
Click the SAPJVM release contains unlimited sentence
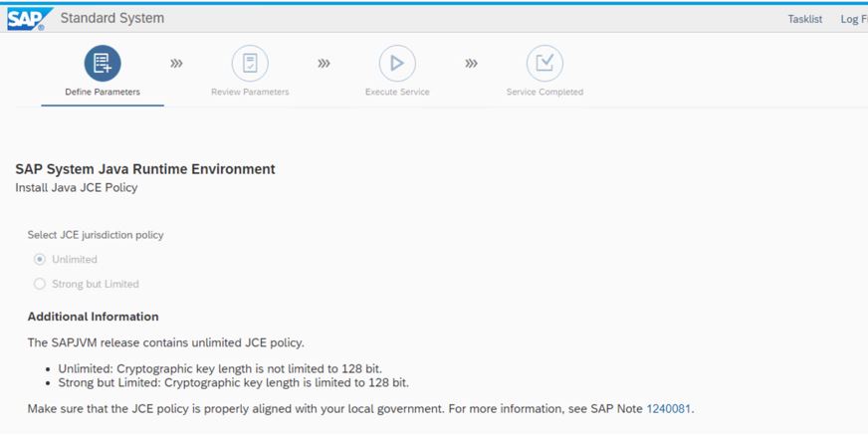(x=165, y=342)
